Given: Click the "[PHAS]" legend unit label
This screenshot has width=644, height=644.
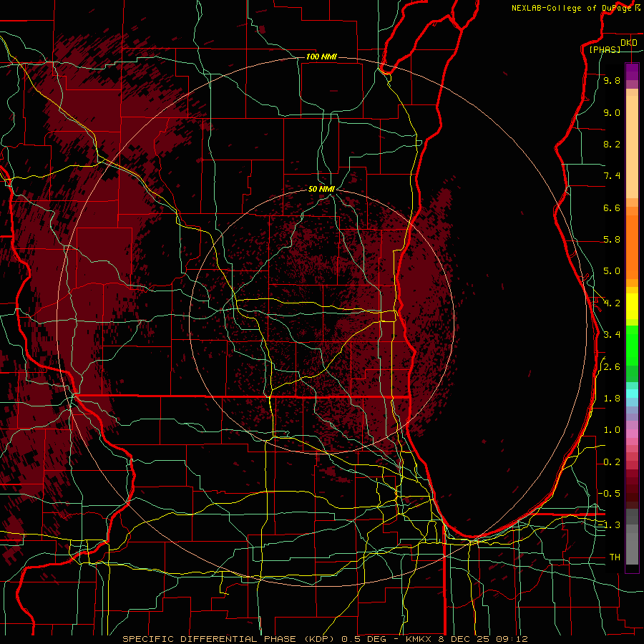Looking at the screenshot, I should [605, 49].
